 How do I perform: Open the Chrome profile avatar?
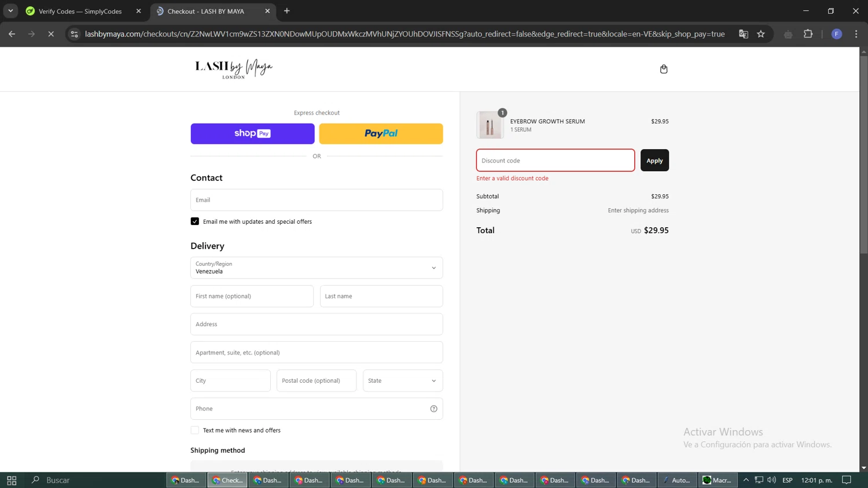tap(837, 34)
